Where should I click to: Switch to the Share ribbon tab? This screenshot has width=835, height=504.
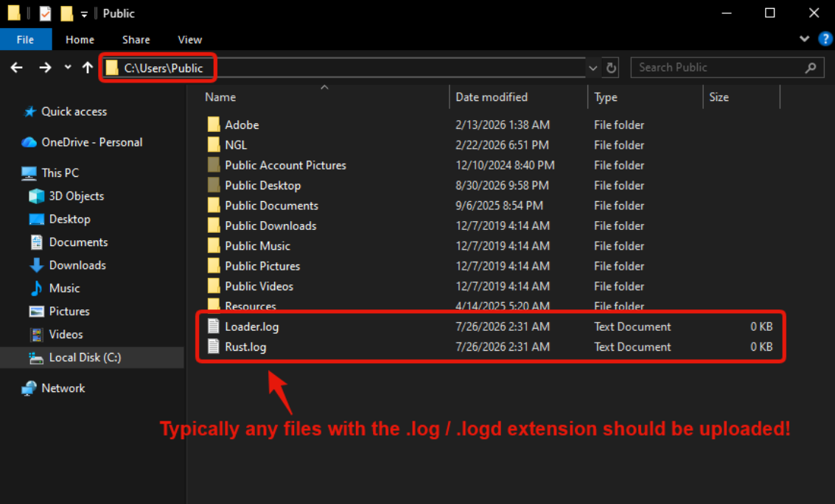[136, 39]
